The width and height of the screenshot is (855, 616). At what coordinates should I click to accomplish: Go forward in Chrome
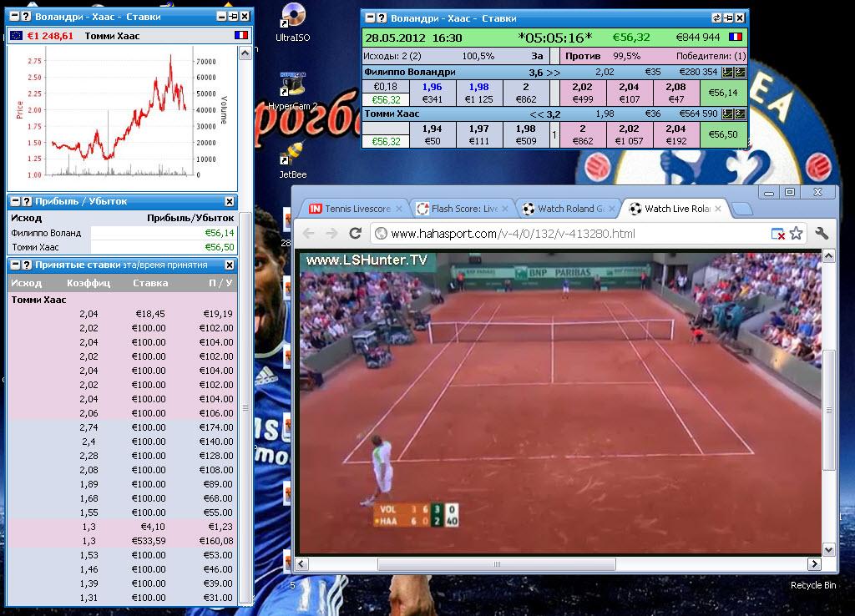pos(331,234)
